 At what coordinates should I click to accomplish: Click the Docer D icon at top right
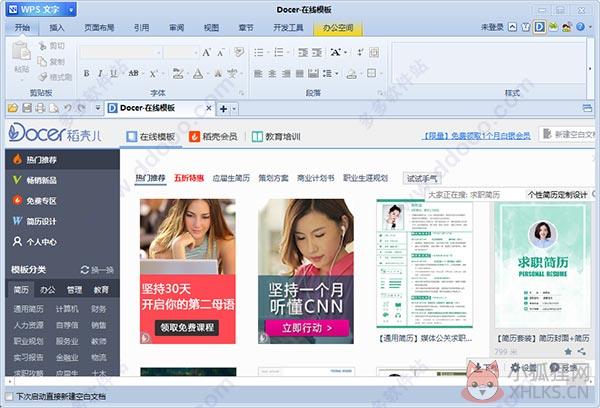[540, 27]
